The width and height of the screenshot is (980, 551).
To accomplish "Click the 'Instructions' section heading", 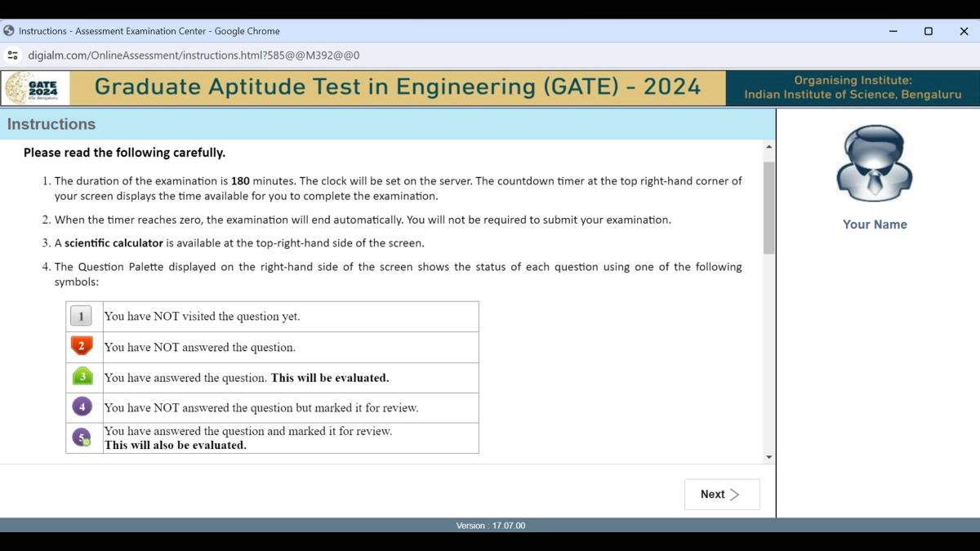I will [x=51, y=124].
